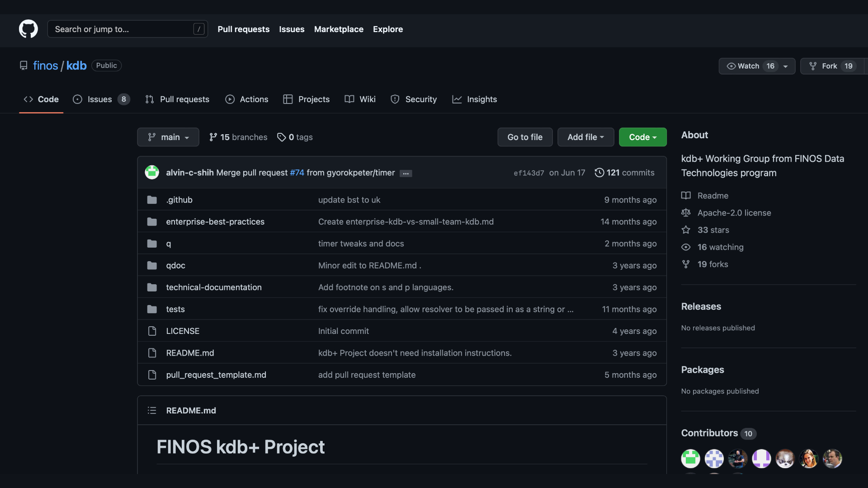Open commit message 'add pull request template'

[367, 375]
